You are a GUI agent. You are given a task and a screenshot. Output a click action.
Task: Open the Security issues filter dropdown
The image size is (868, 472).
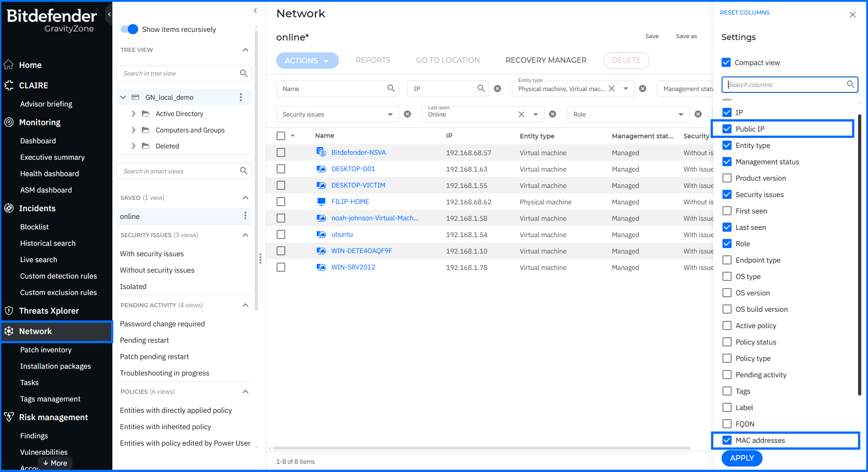(x=390, y=114)
